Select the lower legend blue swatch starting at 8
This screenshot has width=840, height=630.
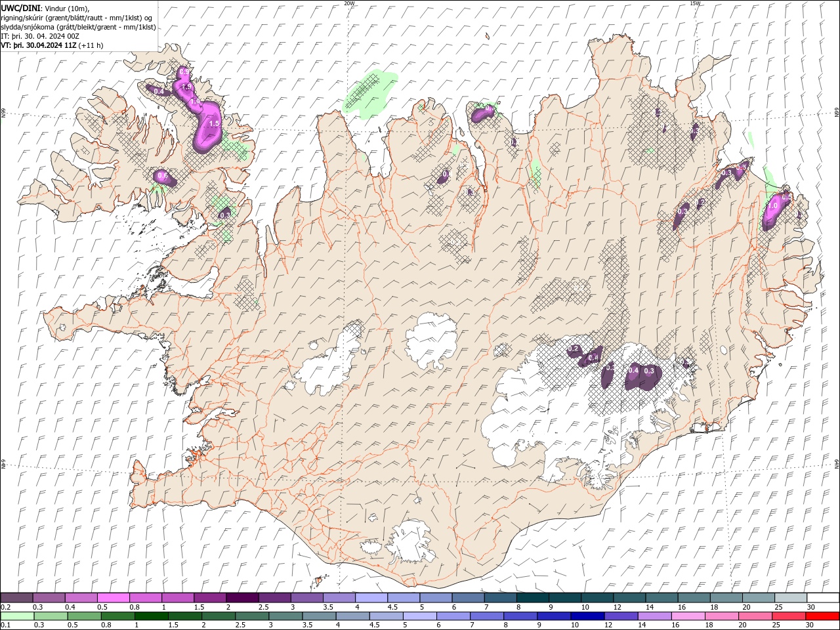(x=520, y=616)
